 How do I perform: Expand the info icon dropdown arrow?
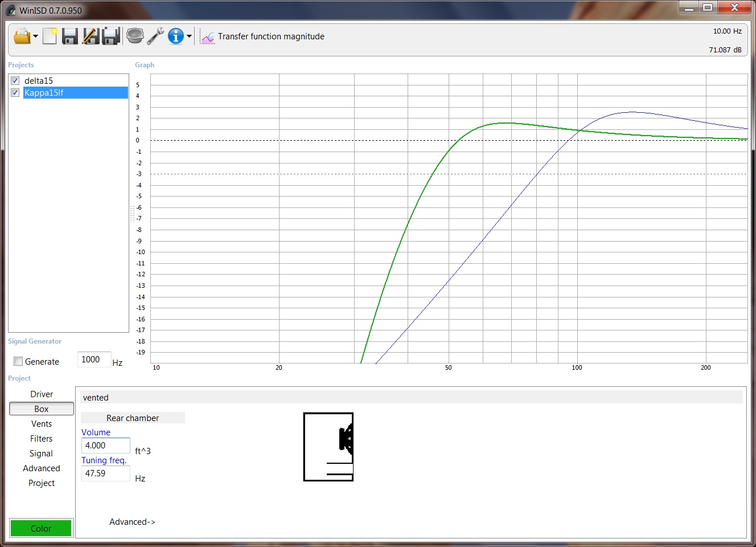(x=189, y=36)
